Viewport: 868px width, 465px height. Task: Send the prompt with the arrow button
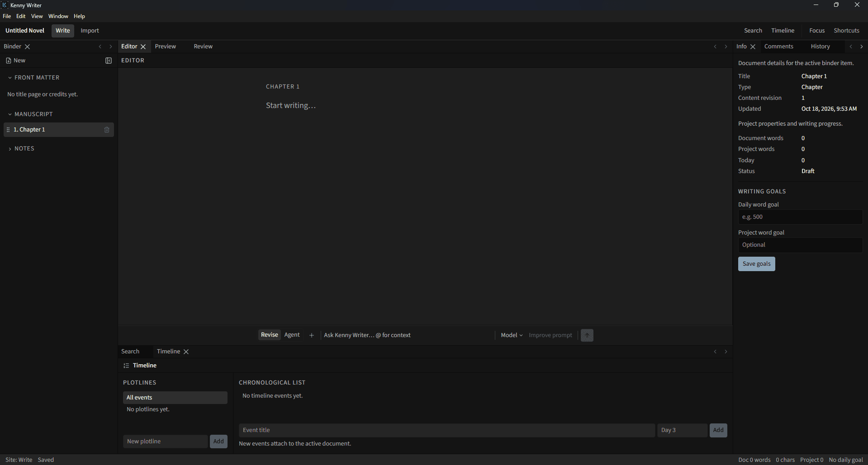(587, 335)
